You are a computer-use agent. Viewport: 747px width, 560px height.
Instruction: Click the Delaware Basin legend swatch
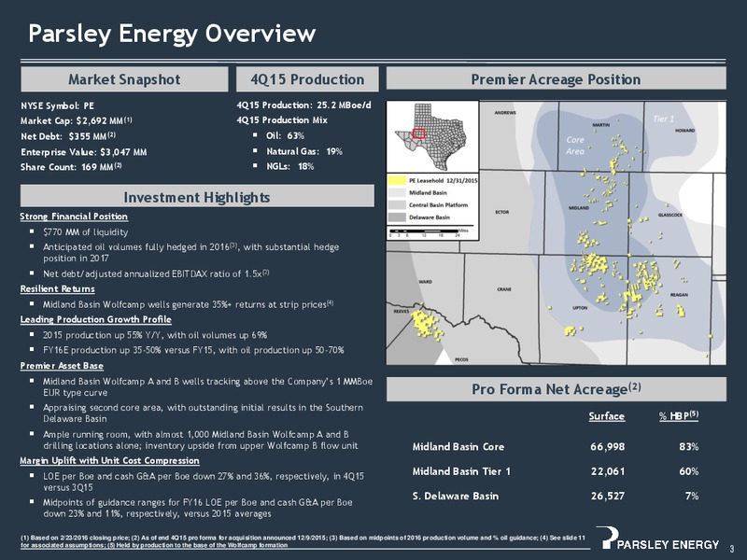pyautogui.click(x=396, y=217)
